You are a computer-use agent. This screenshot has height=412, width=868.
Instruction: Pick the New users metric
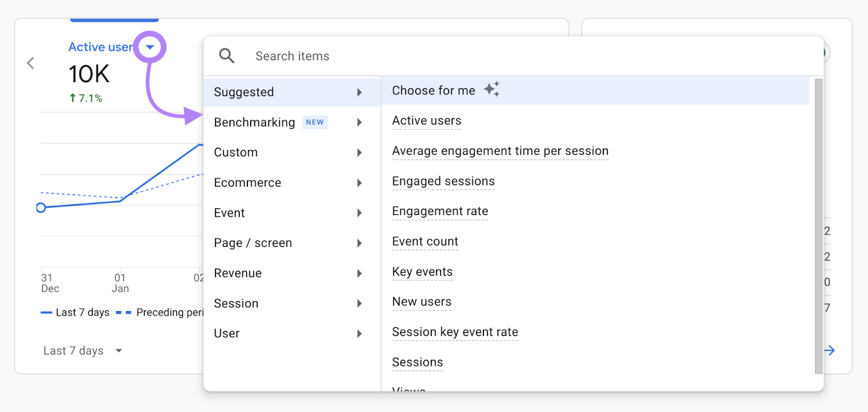coord(422,302)
